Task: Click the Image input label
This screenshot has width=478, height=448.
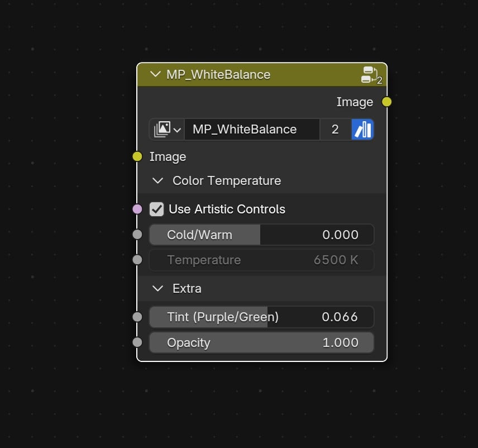Action: click(168, 157)
